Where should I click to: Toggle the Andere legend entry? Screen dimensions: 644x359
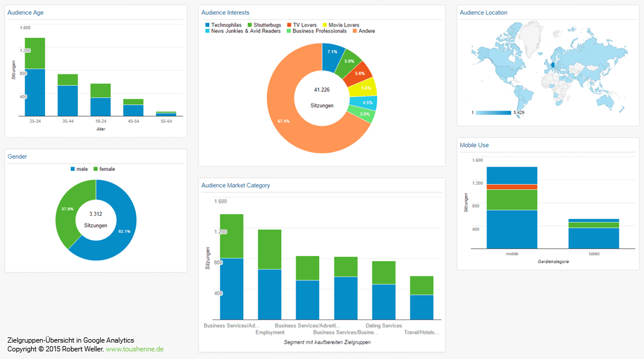pyautogui.click(x=366, y=31)
